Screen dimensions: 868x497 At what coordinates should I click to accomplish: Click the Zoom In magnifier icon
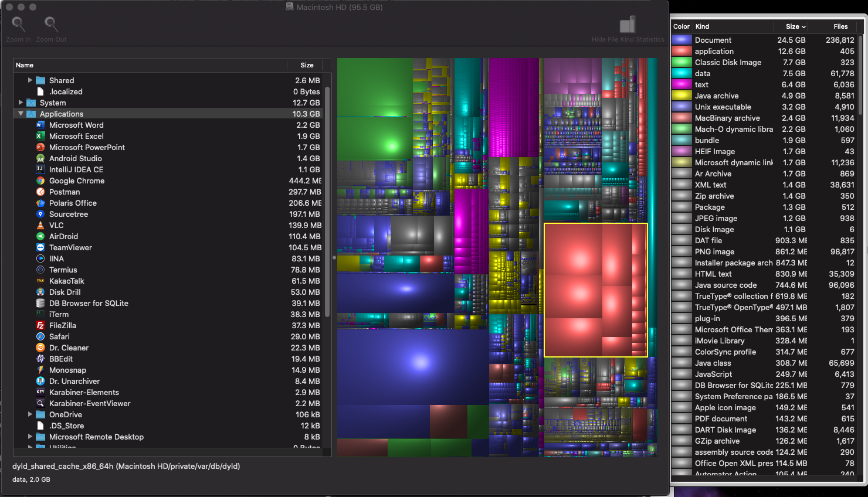point(19,23)
